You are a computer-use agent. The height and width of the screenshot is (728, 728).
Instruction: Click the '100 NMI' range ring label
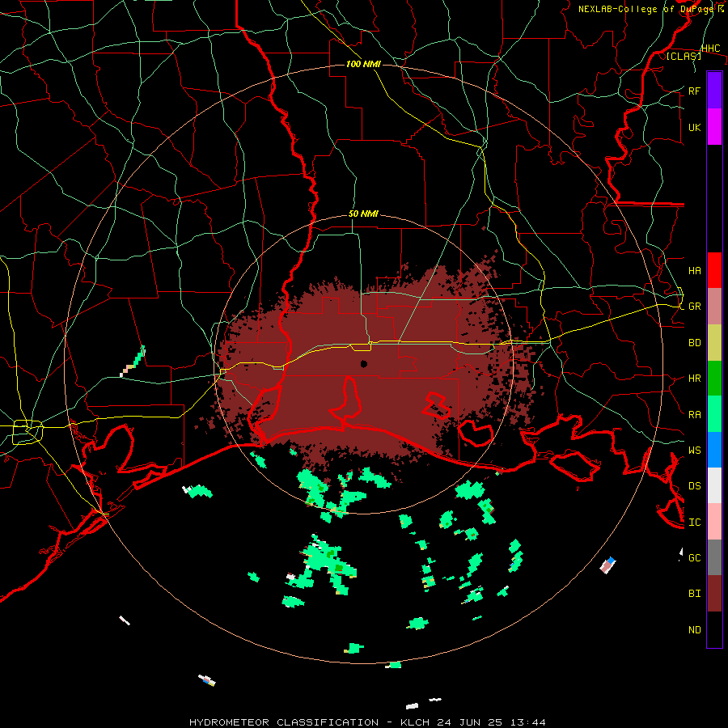[363, 64]
